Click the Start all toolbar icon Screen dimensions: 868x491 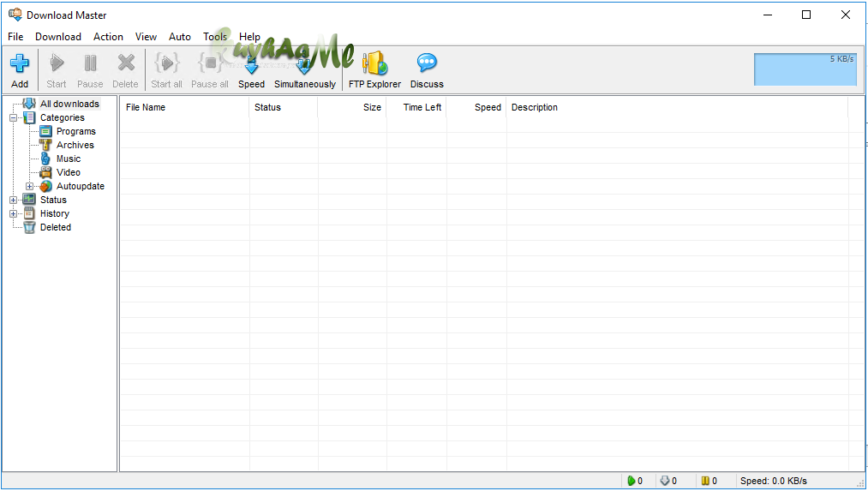pyautogui.click(x=166, y=63)
